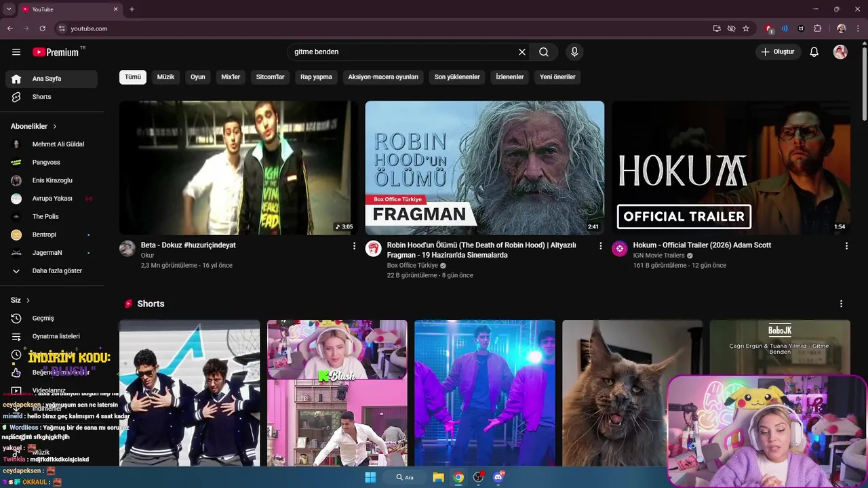
Task: Open Chrome extensions puzzle icon
Action: [818, 28]
